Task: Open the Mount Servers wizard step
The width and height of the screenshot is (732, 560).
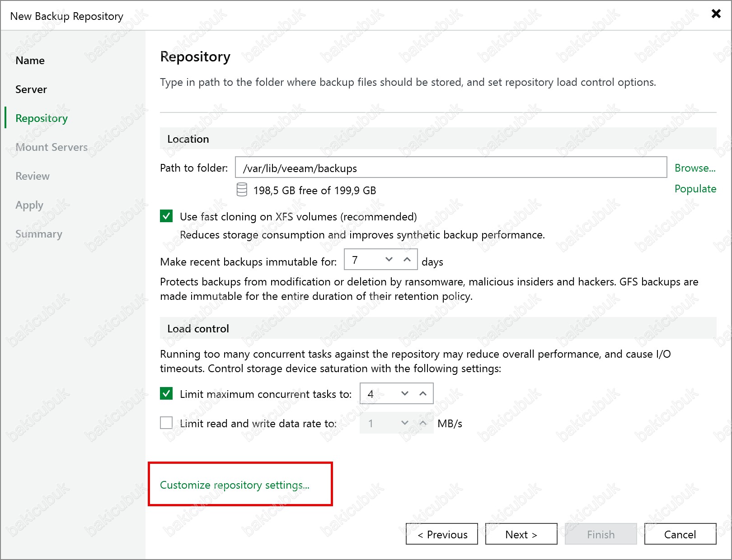Action: (x=52, y=147)
